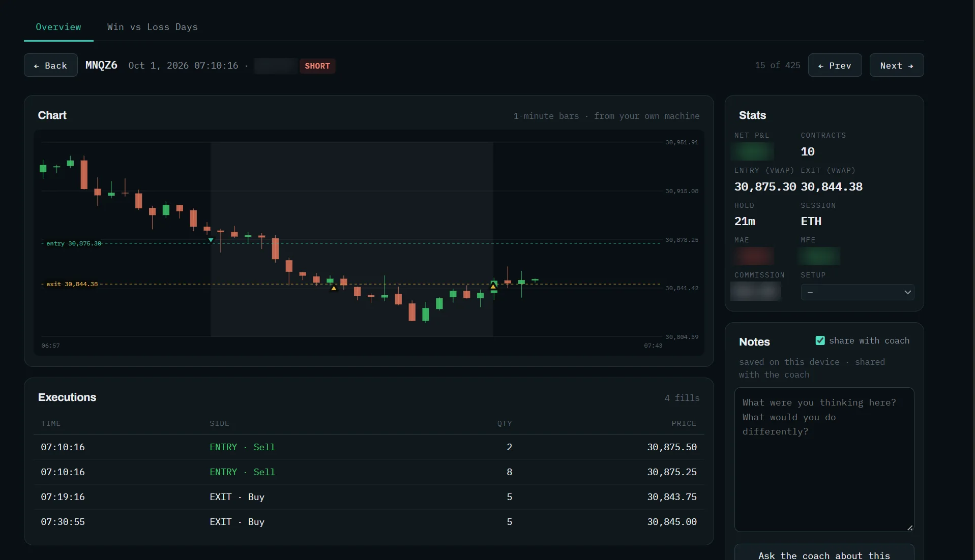Select the Overview tab
This screenshot has width=975, height=560.
pyautogui.click(x=58, y=27)
